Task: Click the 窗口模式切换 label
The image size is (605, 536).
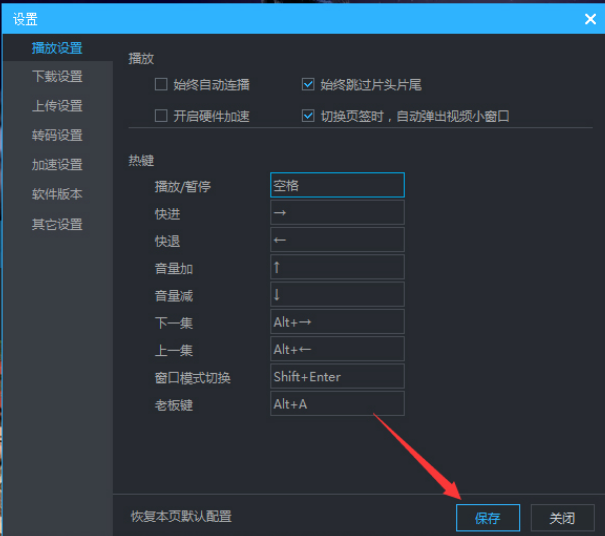Action: pyautogui.click(x=193, y=378)
